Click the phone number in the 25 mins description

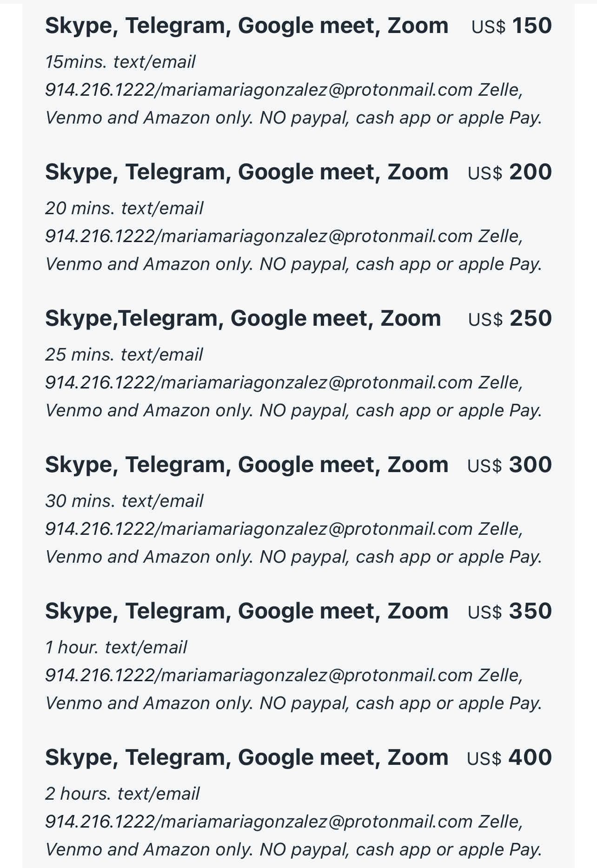pos(99,382)
